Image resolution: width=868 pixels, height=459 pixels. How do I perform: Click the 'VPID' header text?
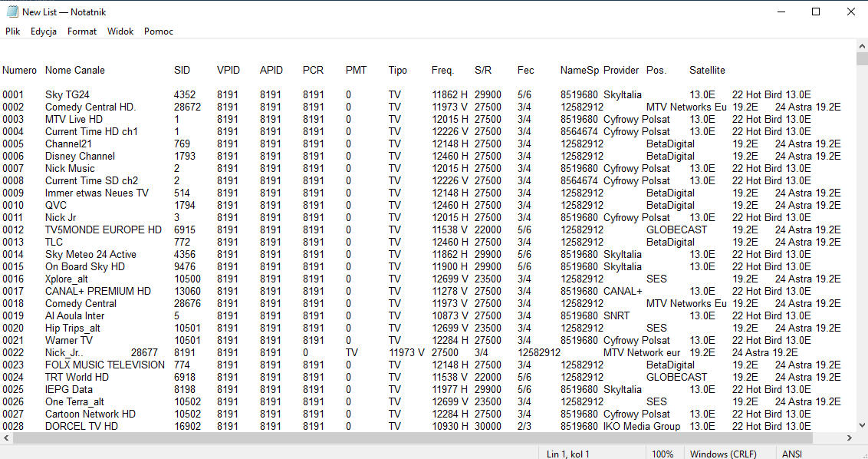[x=228, y=71]
